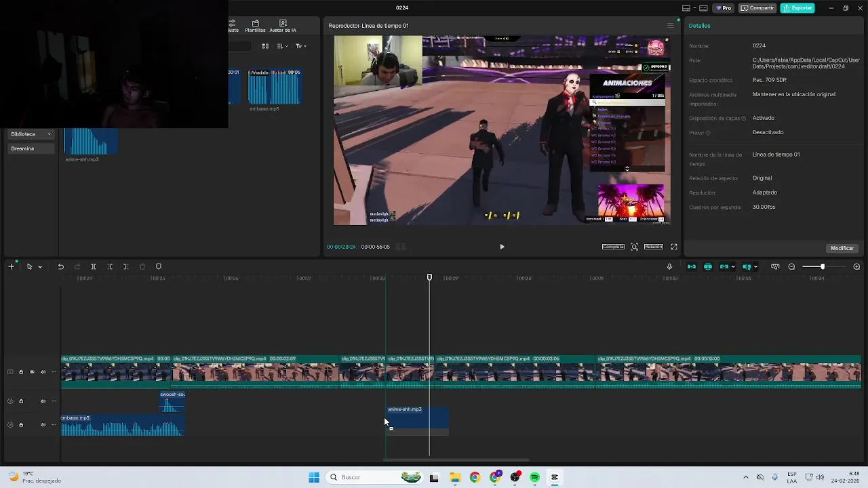
Task: Click the Modificar button
Action: 842,248
